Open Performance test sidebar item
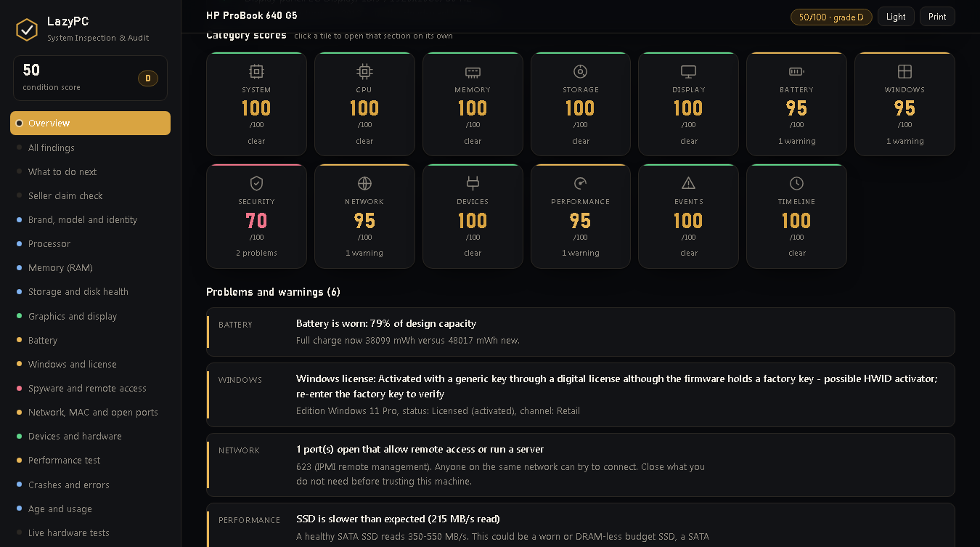The height and width of the screenshot is (547, 980). point(90,460)
